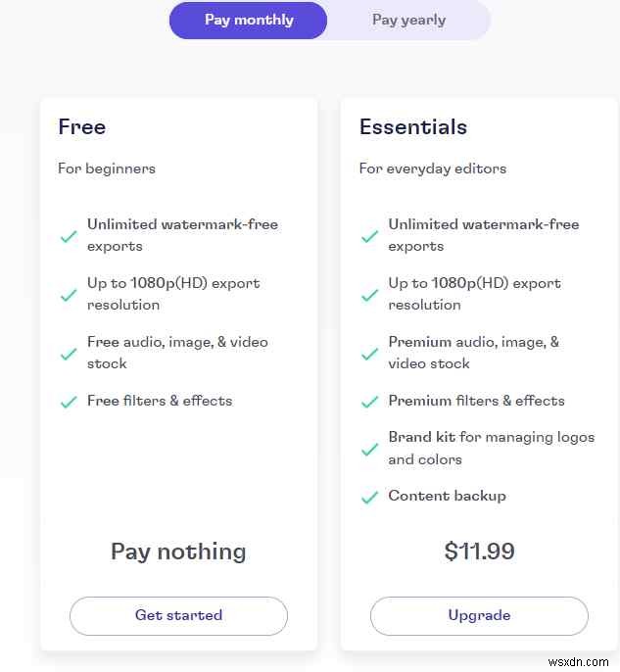
Task: Click the Content backup feature text
Action: pos(447,496)
